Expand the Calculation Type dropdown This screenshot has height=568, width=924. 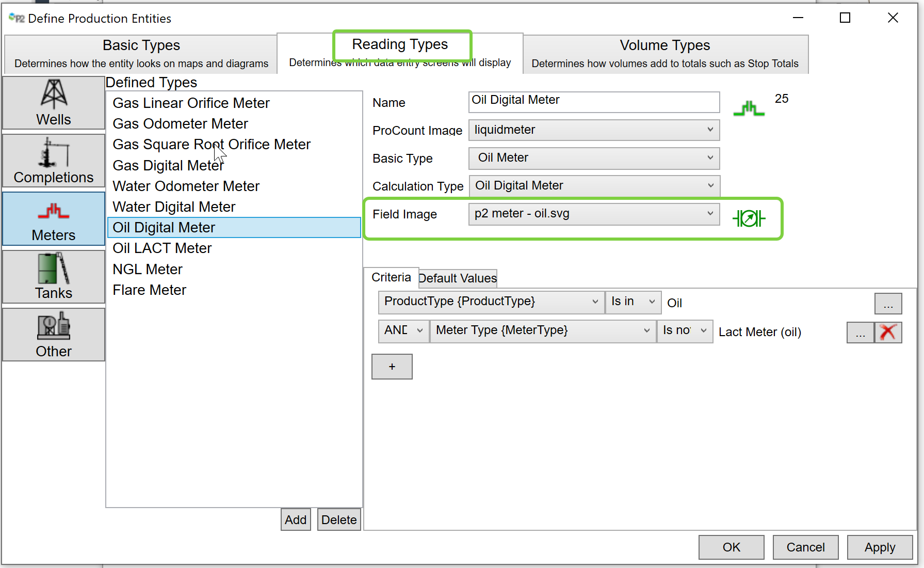click(x=593, y=186)
